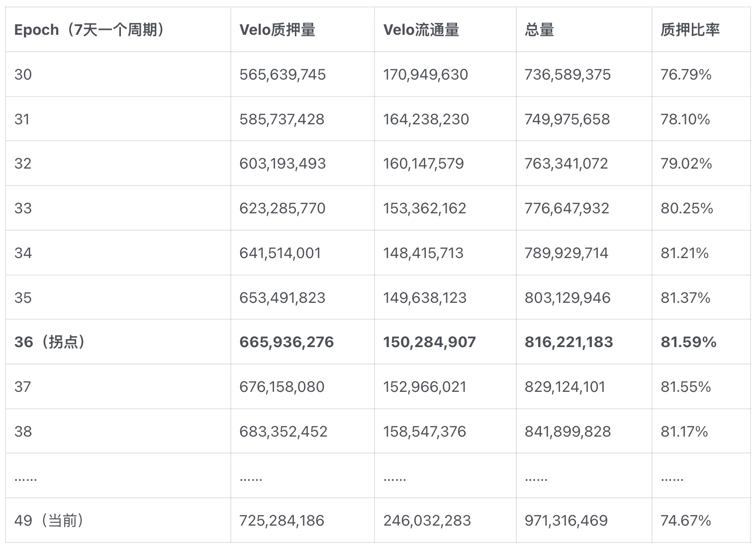Viewport: 756px width, 547px height.
Task: Click total value 776,647,932
Action: pyautogui.click(x=567, y=208)
